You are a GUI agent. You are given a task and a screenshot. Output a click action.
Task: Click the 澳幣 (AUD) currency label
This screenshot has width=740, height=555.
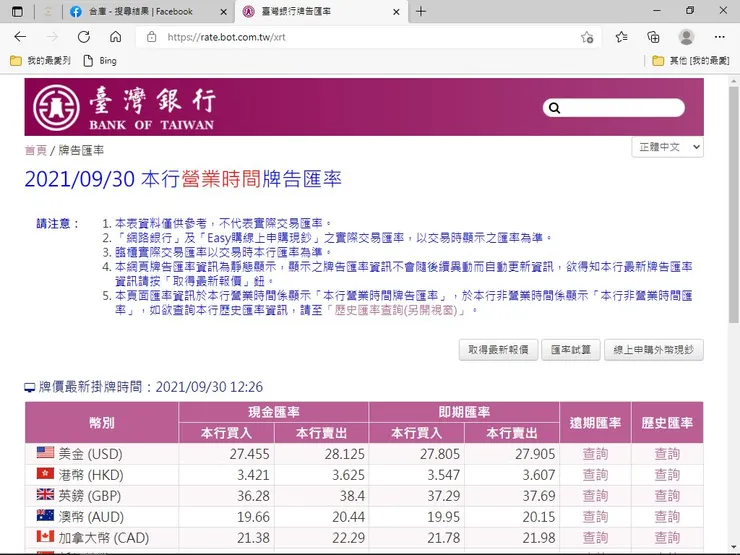pyautogui.click(x=91, y=517)
